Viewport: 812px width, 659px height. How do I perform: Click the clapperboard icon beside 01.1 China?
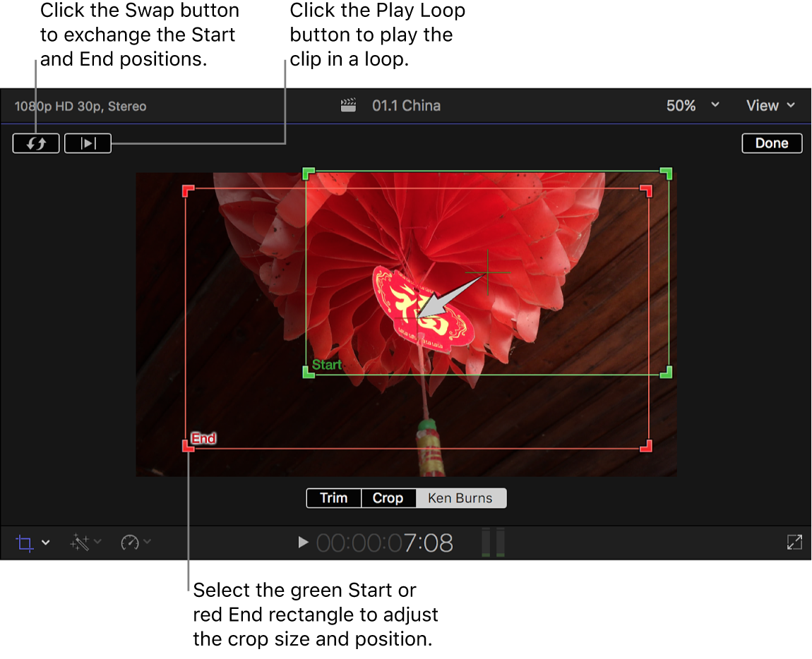[x=347, y=105]
